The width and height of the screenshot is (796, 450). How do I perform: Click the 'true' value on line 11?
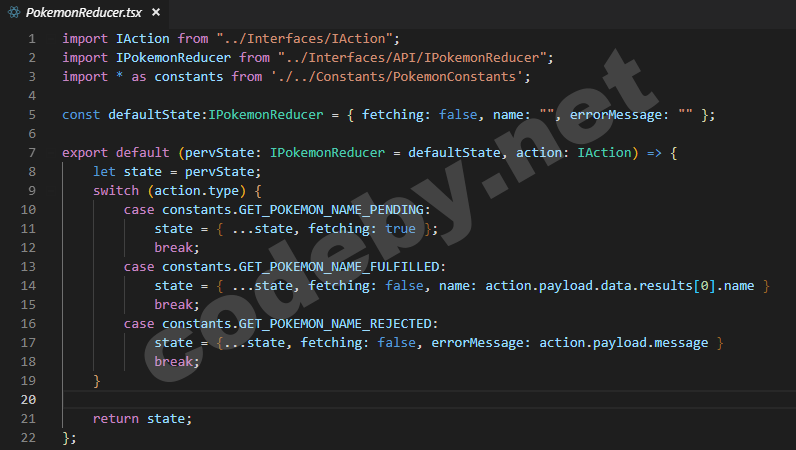[400, 229]
